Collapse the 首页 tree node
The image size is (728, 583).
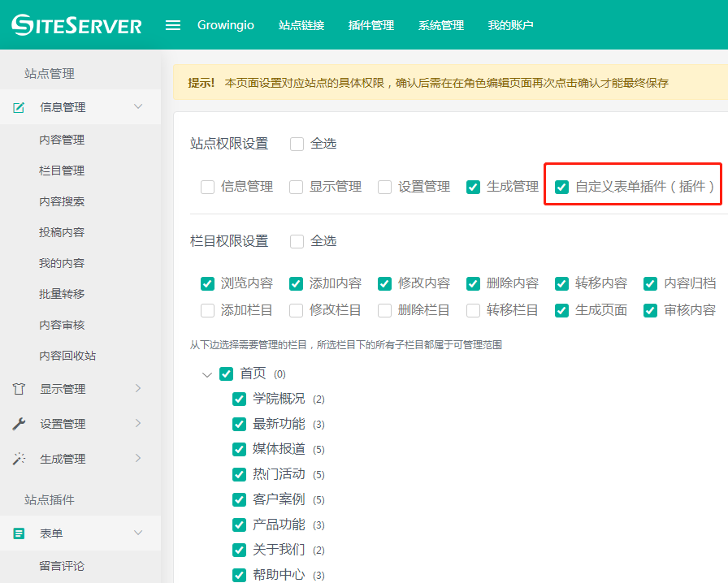pyautogui.click(x=207, y=374)
